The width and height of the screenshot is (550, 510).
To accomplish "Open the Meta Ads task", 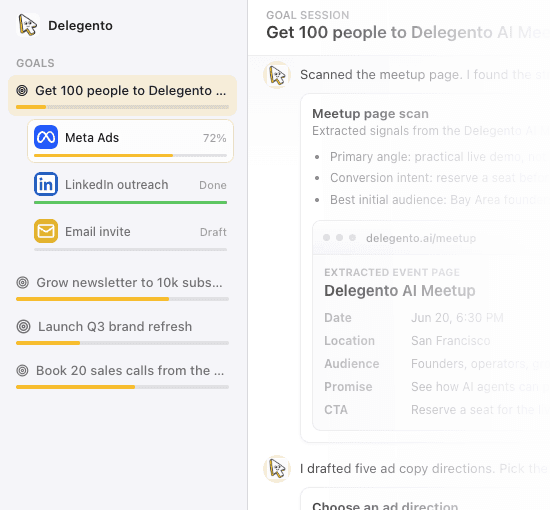I will (130, 141).
